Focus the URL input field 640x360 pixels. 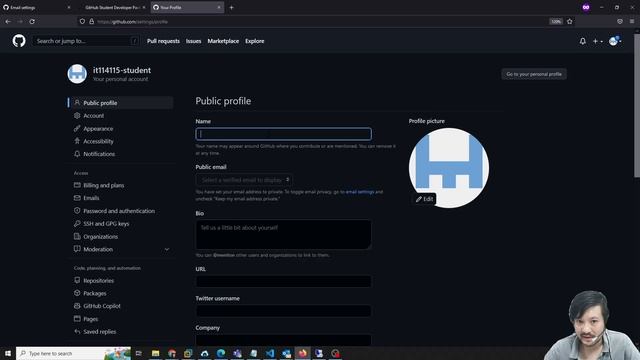coord(284,281)
